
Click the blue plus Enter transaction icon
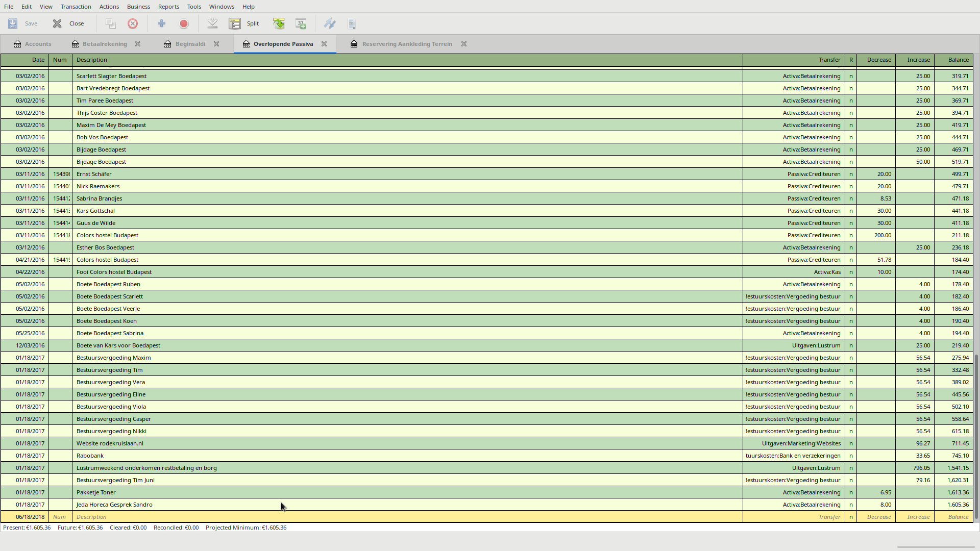click(161, 23)
